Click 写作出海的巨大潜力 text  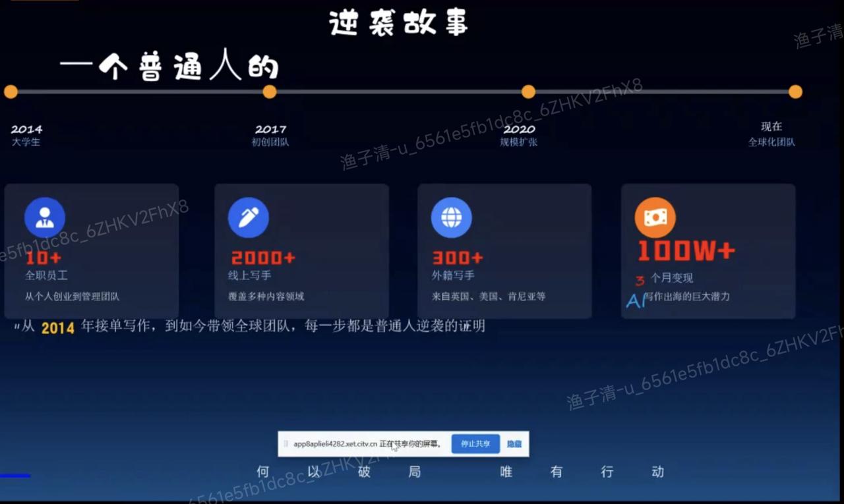[x=687, y=296]
